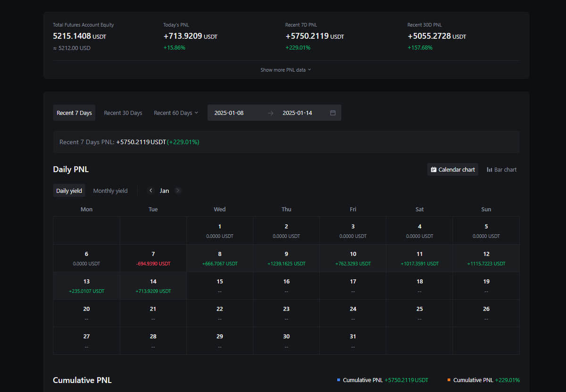Switch to Bar chart view
The height and width of the screenshot is (392, 566).
[501, 169]
